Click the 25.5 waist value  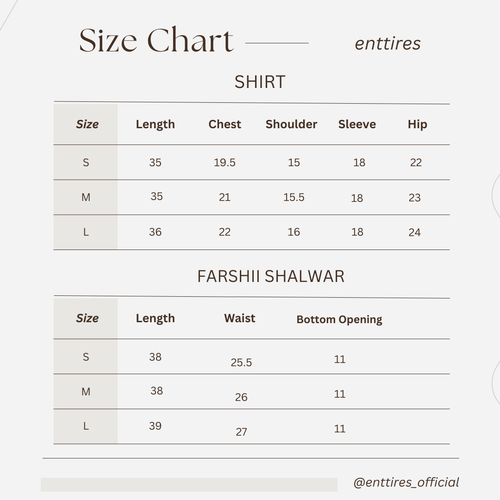pyautogui.click(x=241, y=362)
